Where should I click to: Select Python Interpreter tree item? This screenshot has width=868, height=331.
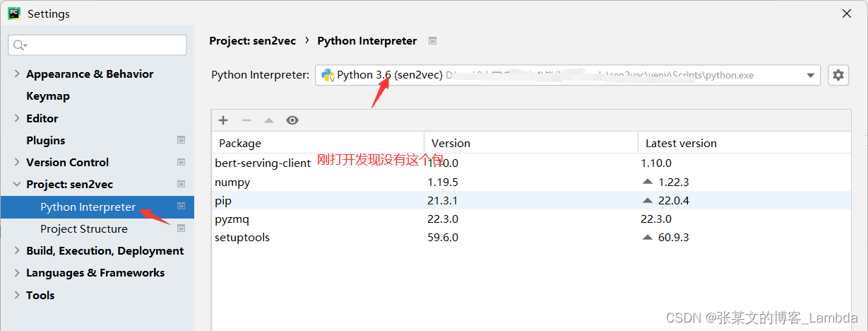[x=97, y=207]
